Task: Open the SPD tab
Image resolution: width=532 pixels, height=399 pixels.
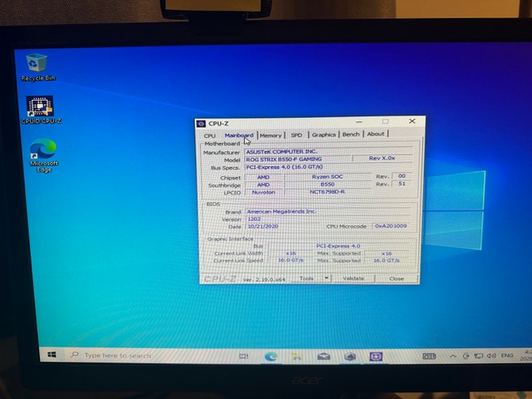Action: [x=296, y=135]
